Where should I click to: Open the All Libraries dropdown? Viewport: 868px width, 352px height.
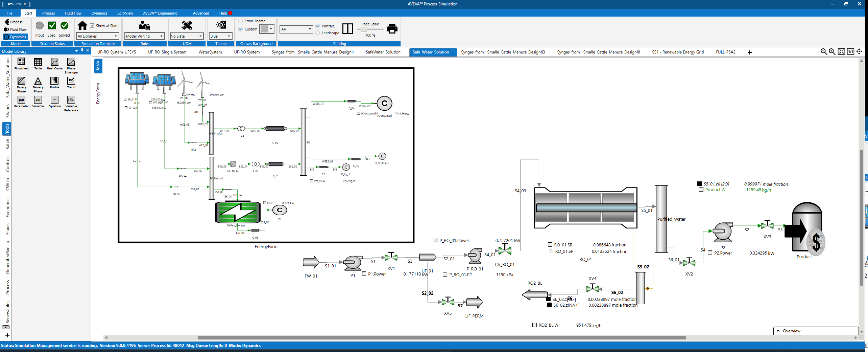tap(116, 36)
